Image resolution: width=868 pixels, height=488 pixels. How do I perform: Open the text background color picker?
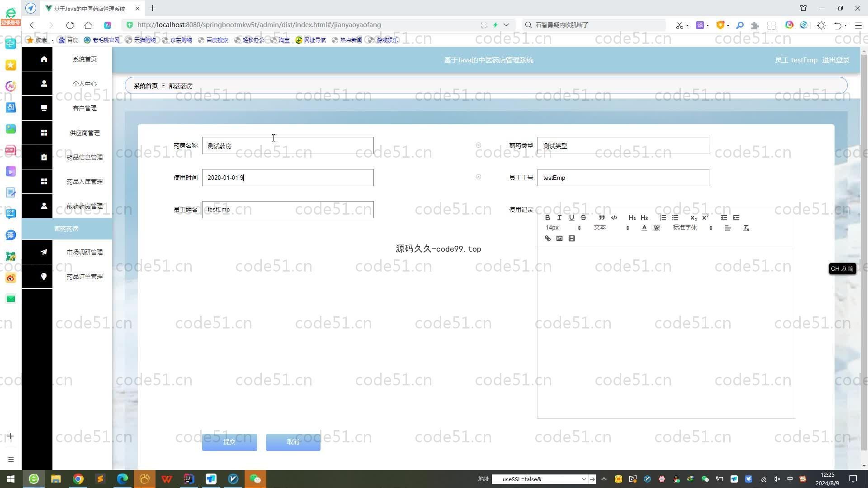click(x=656, y=228)
